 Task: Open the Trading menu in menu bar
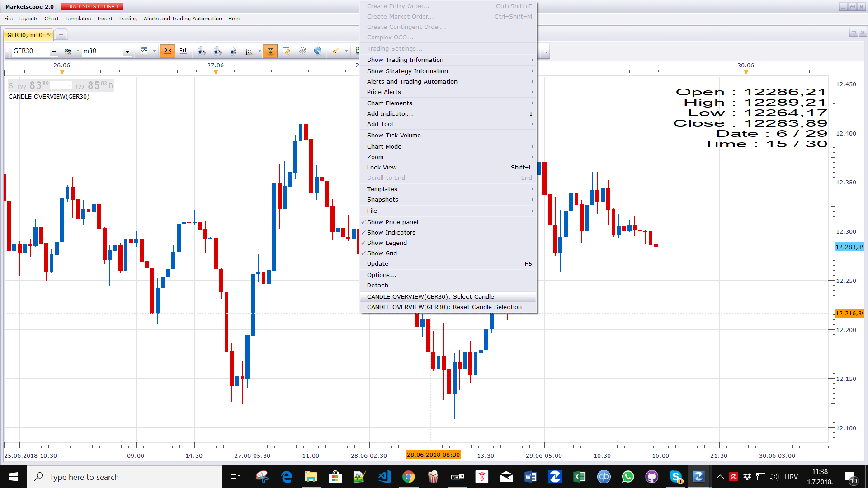(128, 19)
